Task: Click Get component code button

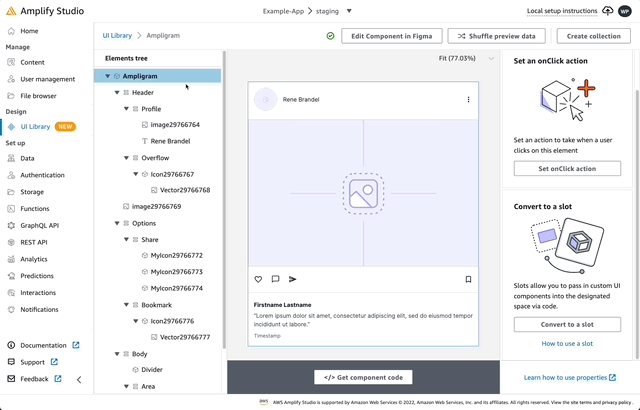Action: [363, 377]
